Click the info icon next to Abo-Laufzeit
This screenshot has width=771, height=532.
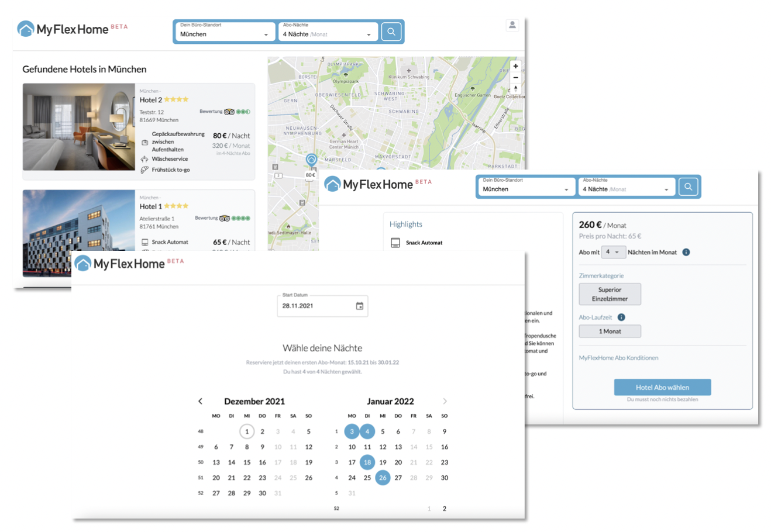621,317
